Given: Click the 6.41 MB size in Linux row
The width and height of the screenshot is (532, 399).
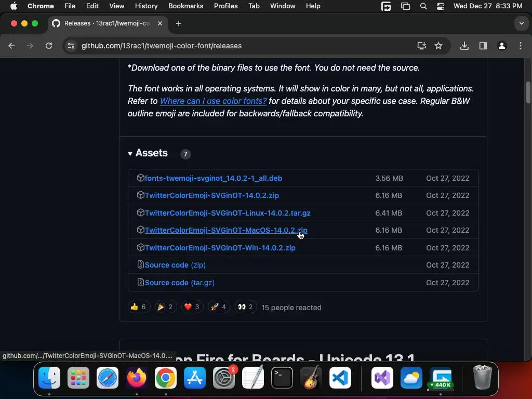Looking at the screenshot, I should (x=389, y=213).
